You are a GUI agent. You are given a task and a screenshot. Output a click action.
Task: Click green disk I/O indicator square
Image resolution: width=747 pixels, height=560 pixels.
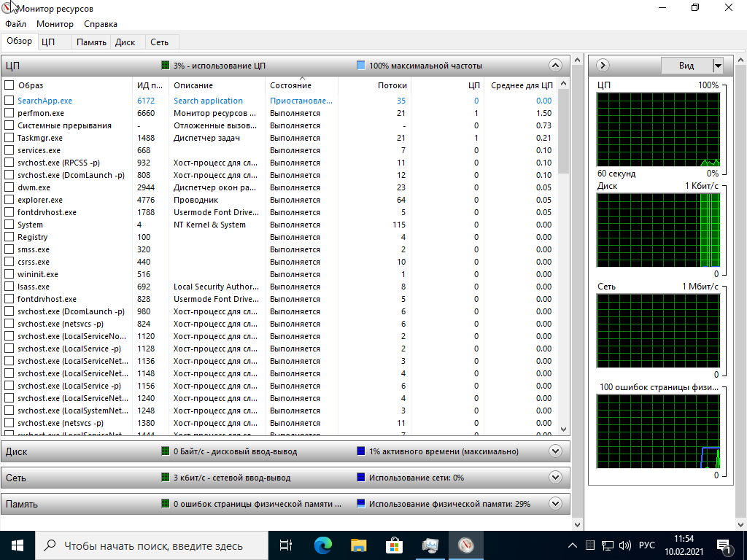pyautogui.click(x=166, y=451)
